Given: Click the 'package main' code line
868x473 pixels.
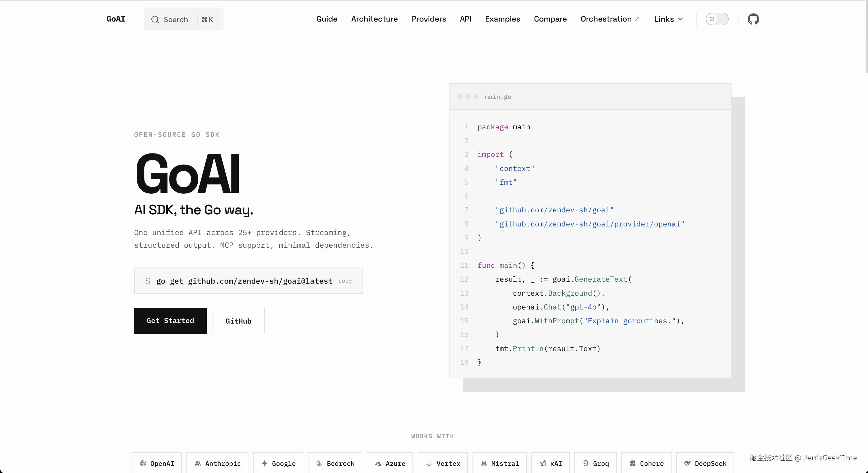Looking at the screenshot, I should (504, 127).
